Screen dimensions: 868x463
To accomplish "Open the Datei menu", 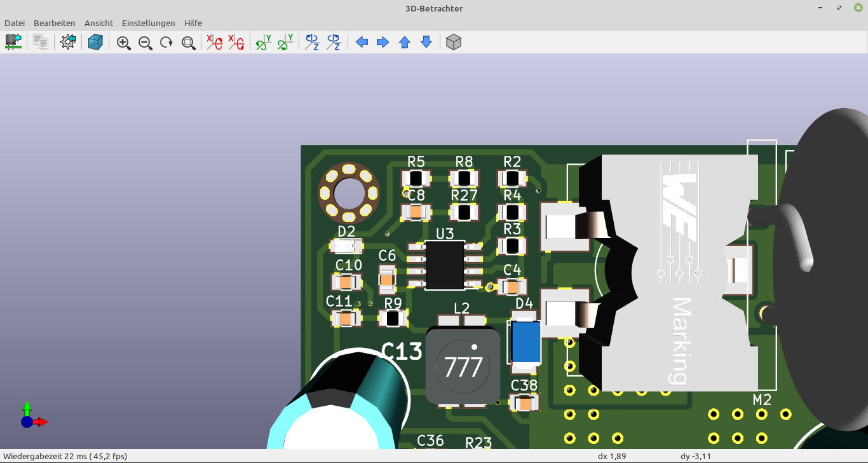I will point(15,23).
